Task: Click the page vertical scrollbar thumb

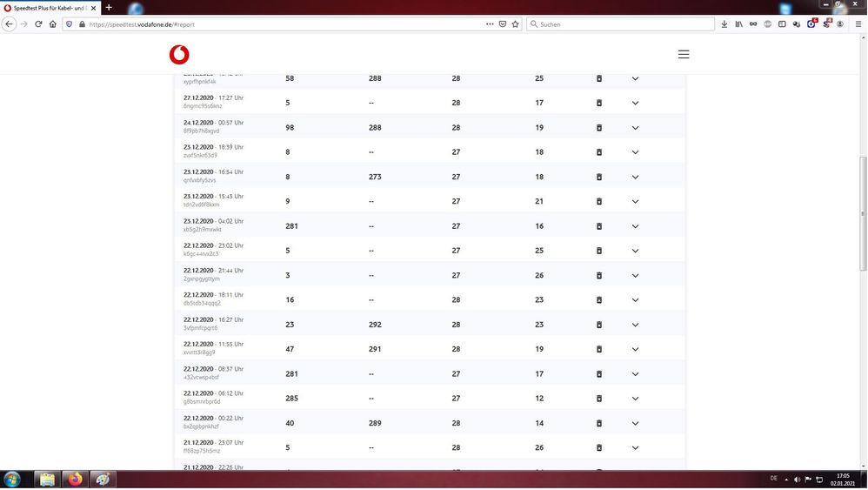Action: [863, 213]
